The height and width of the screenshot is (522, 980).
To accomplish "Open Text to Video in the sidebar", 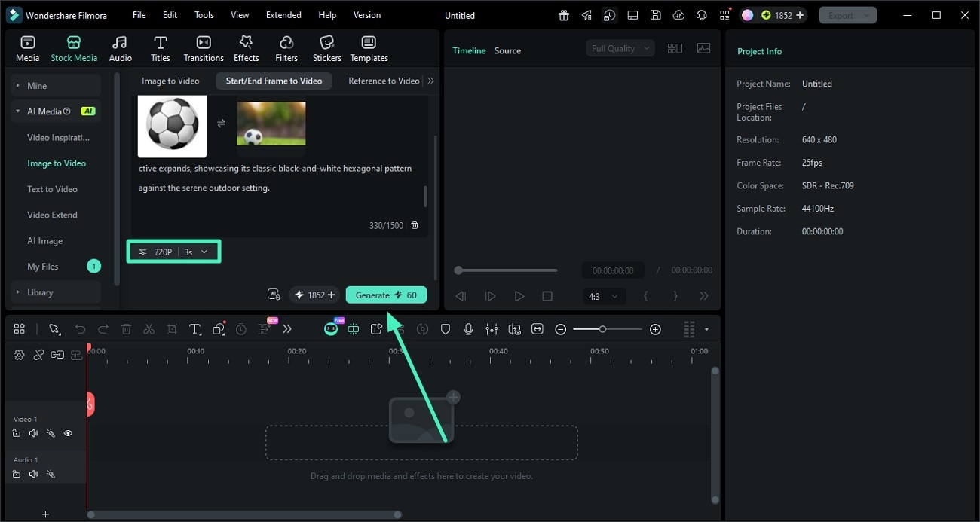I will point(52,188).
